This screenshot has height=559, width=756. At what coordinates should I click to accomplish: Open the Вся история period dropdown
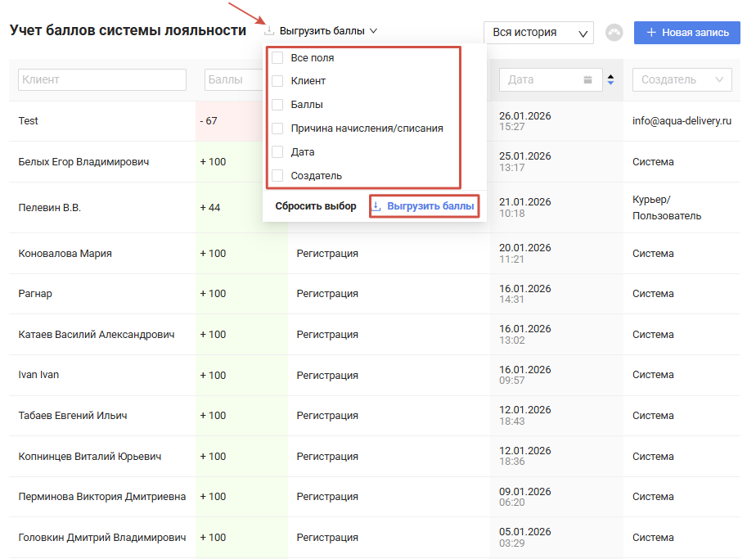[x=538, y=33]
